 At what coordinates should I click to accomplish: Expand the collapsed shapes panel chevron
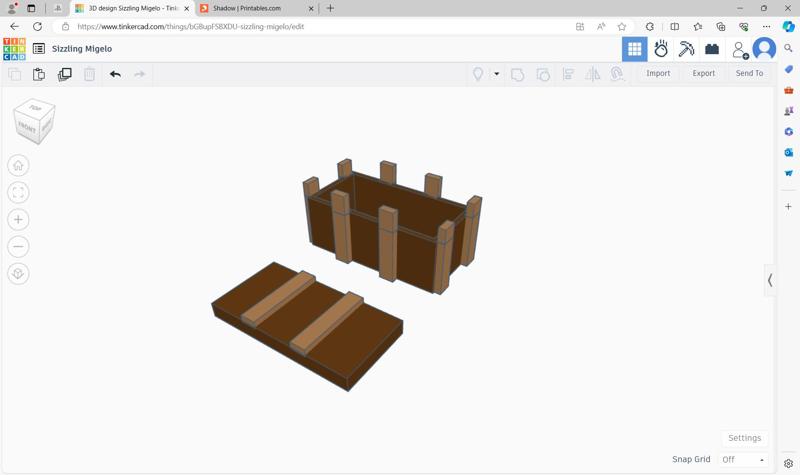pyautogui.click(x=770, y=281)
